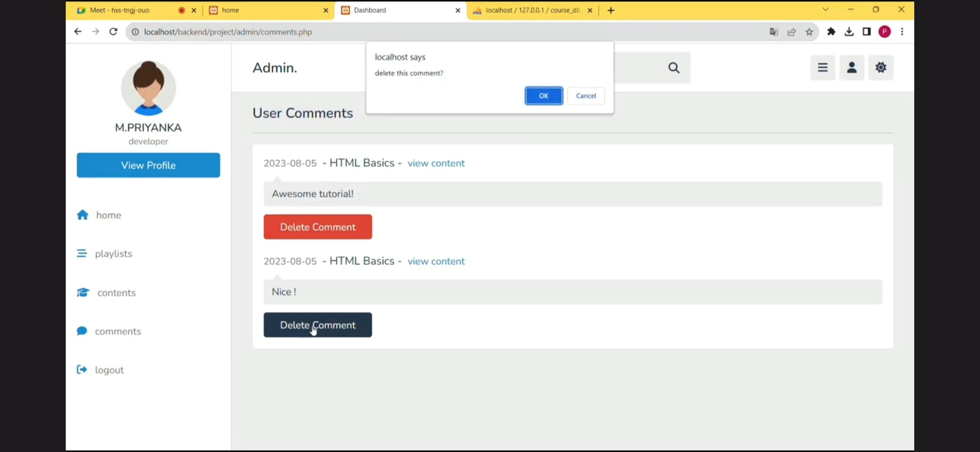Click the search magnifier icon in header
The width and height of the screenshot is (980, 452).
click(x=673, y=68)
